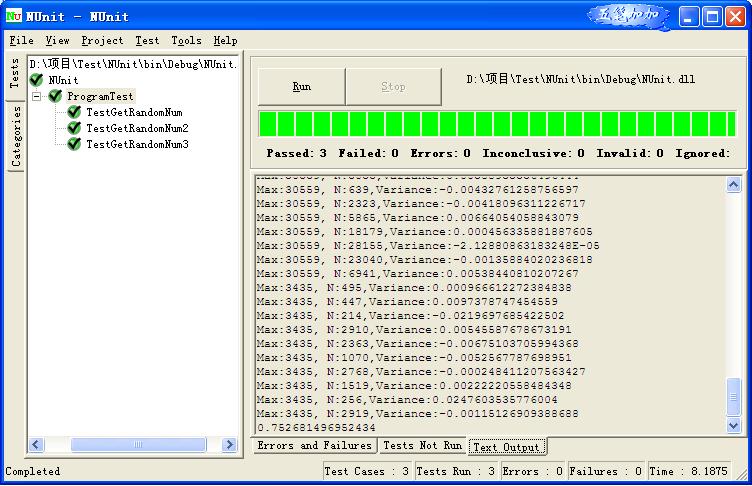This screenshot has height=486, width=752.
Task: Click the tree panel's left scroll arrow
Action: tap(36, 445)
